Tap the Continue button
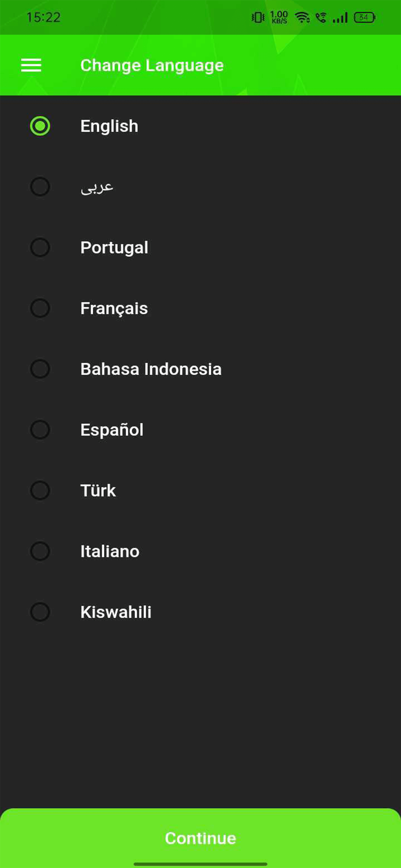Viewport: 401px width, 868px height. click(200, 838)
